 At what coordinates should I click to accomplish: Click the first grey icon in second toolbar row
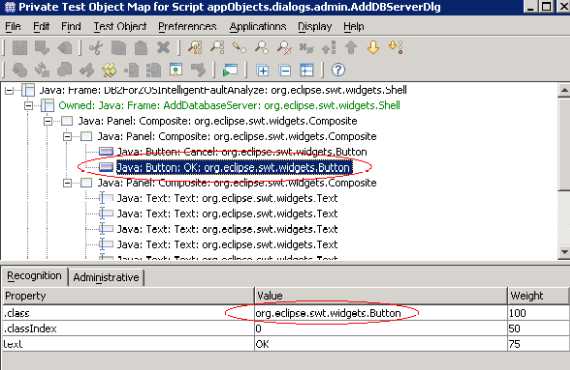point(20,70)
